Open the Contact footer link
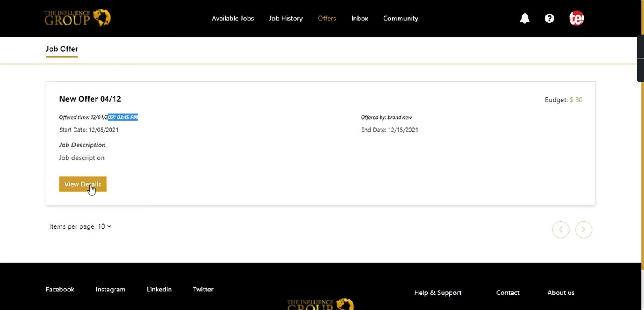This screenshot has width=644, height=310. tap(508, 293)
